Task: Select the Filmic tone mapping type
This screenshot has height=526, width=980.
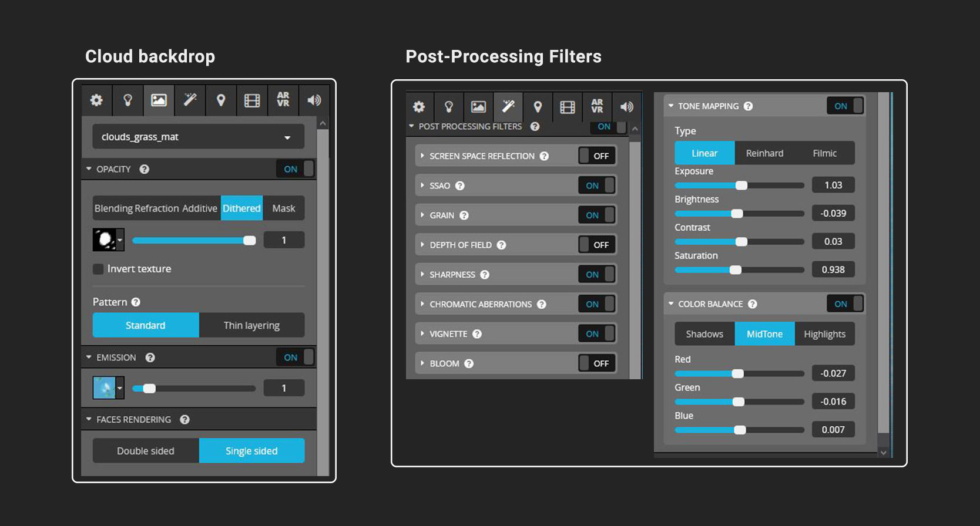Action: [824, 153]
